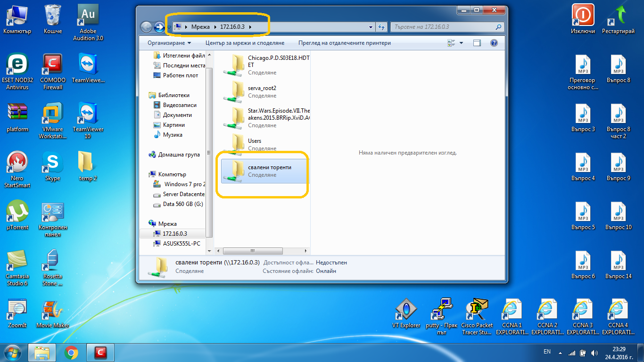Select the Cisco Packet Tracer desktop icon
The height and width of the screenshot is (362, 644).
(477, 316)
